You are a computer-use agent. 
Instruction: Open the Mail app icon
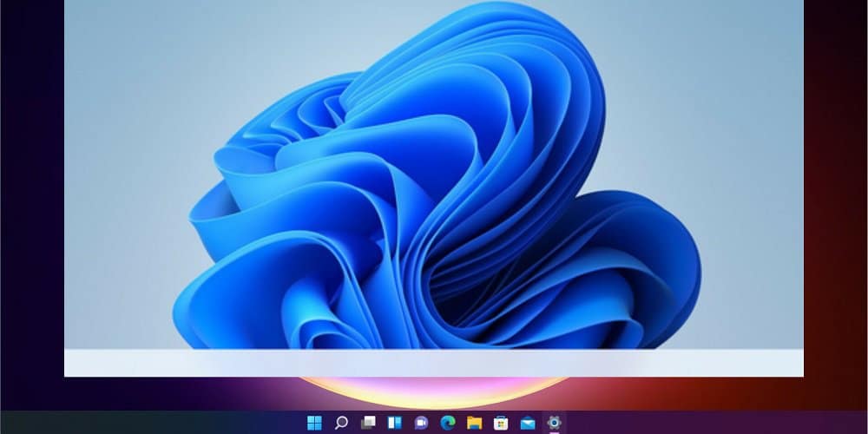(528, 424)
